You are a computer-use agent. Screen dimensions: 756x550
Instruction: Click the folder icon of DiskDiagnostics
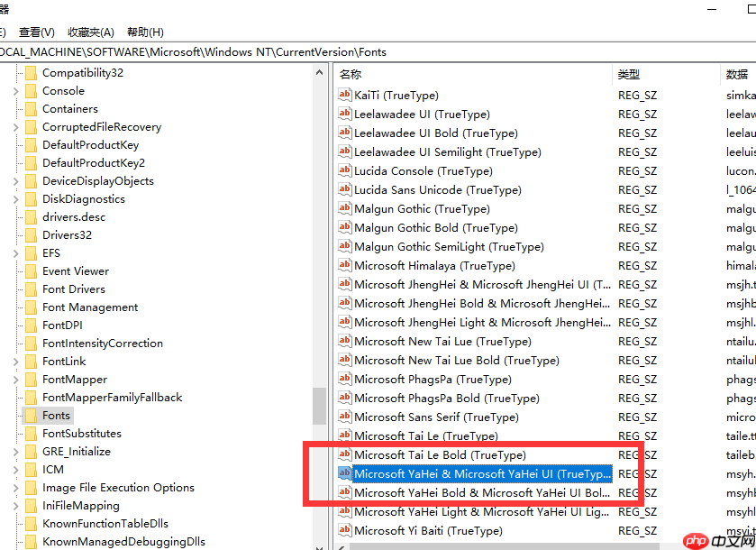point(31,199)
